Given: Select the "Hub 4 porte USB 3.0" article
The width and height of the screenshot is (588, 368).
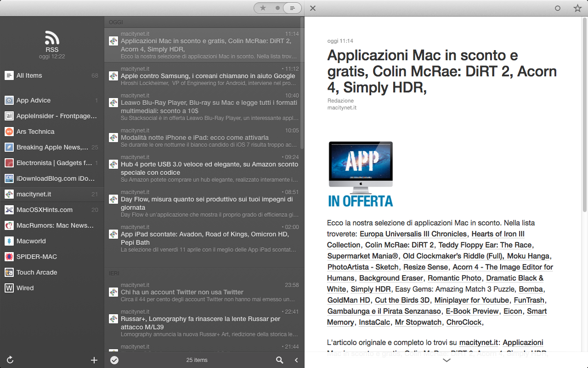Looking at the screenshot, I should pyautogui.click(x=204, y=169).
